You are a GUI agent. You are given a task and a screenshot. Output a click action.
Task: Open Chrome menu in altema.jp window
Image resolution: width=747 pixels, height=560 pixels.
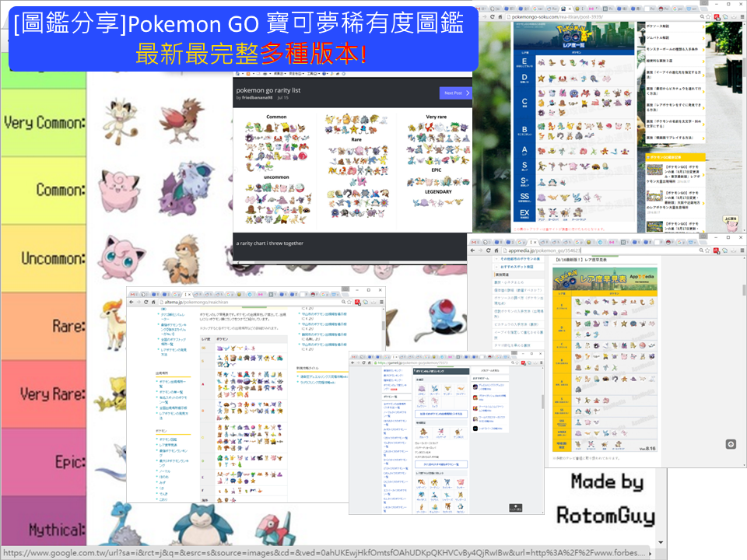(381, 302)
